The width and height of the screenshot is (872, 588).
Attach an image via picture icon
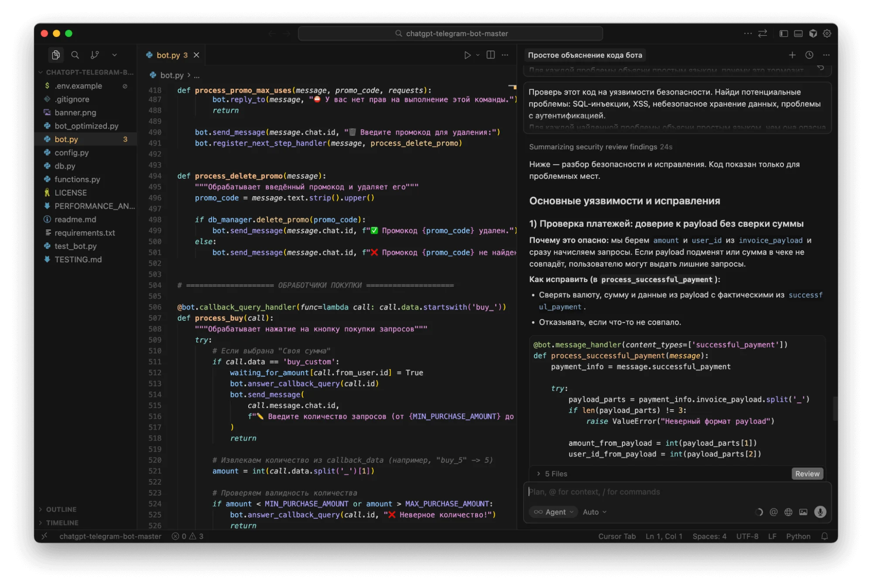point(803,512)
